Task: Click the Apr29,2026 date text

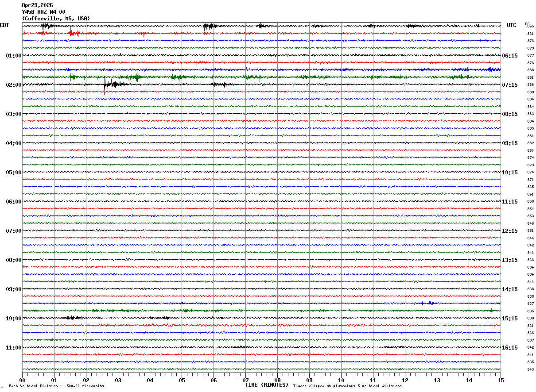Action: click(x=37, y=5)
